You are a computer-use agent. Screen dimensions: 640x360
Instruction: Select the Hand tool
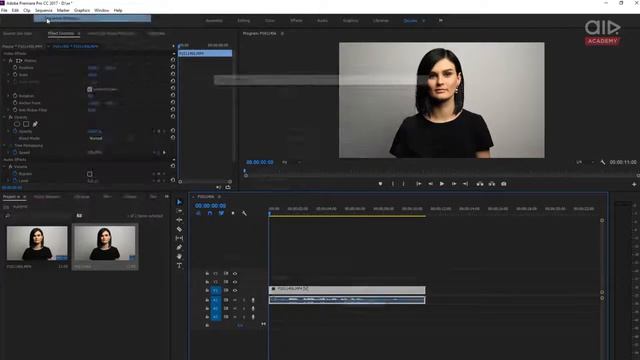click(x=179, y=256)
